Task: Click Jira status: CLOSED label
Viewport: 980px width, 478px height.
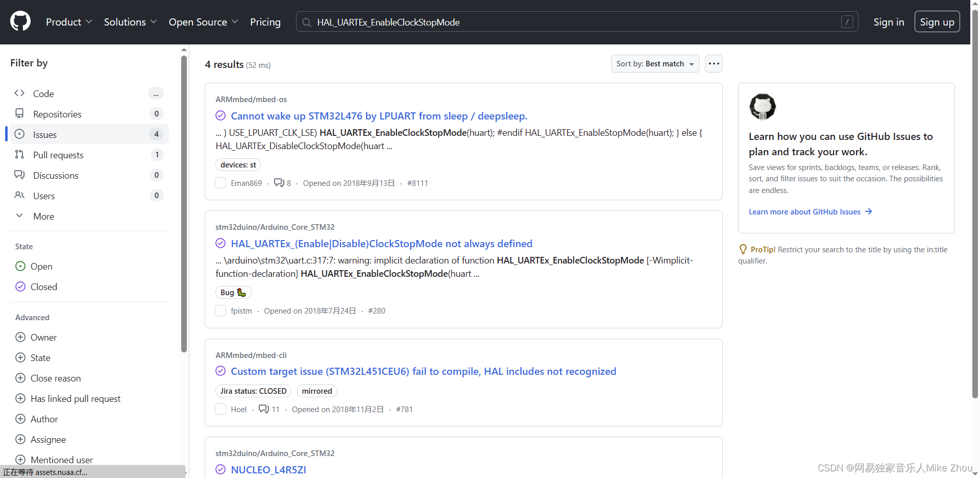Action: pyautogui.click(x=253, y=391)
